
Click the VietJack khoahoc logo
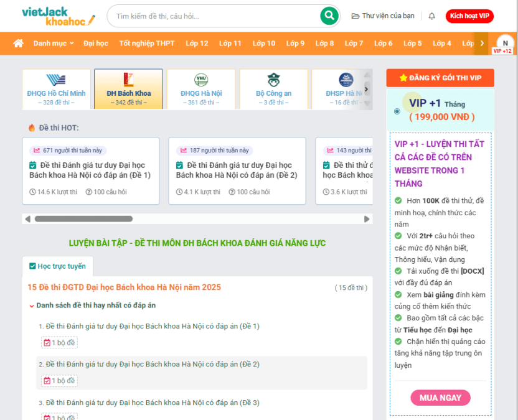(x=59, y=16)
